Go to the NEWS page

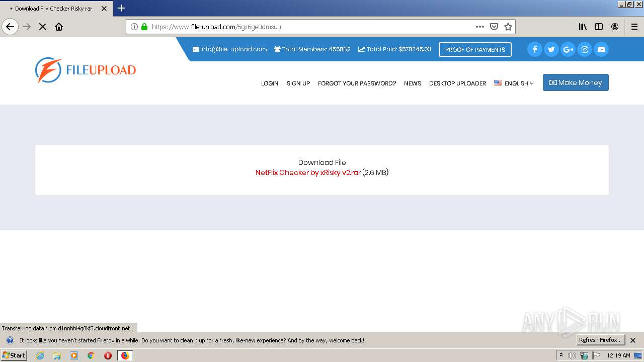pos(413,83)
